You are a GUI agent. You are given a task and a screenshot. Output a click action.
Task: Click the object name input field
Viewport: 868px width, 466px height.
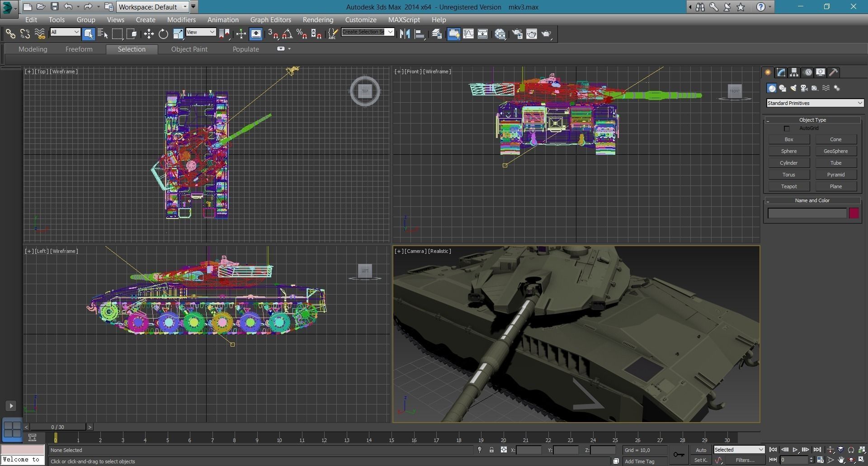click(807, 213)
